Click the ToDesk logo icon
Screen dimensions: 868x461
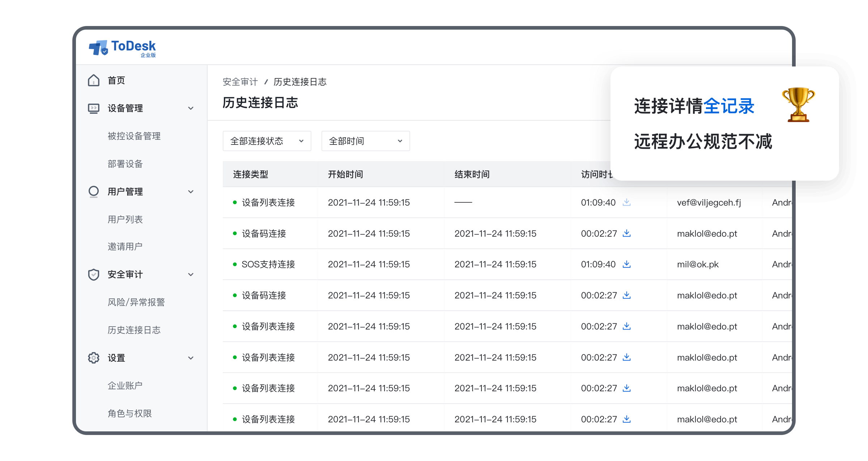[98, 48]
